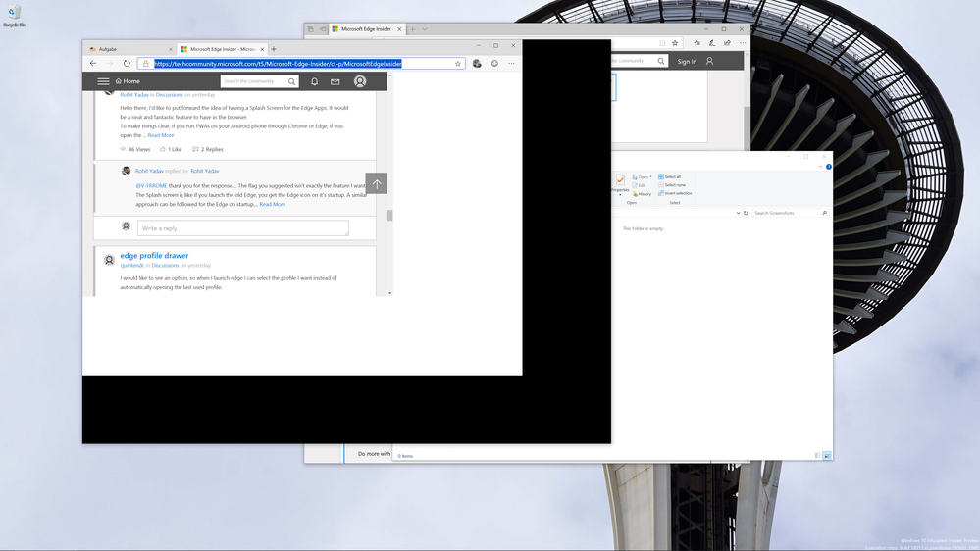
Task: Close the front Microsoft Edge Insider tab
Action: 262,49
